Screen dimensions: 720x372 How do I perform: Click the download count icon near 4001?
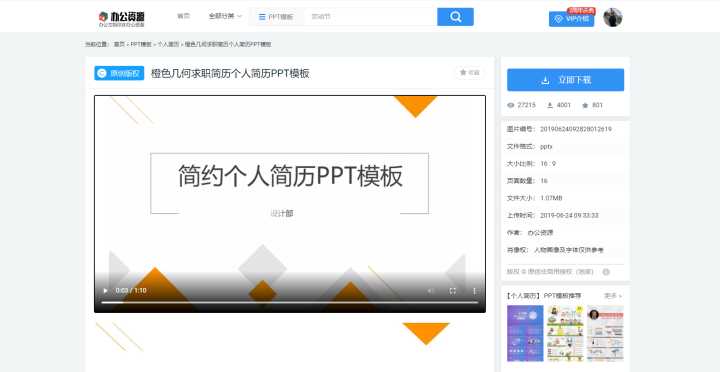(x=550, y=105)
